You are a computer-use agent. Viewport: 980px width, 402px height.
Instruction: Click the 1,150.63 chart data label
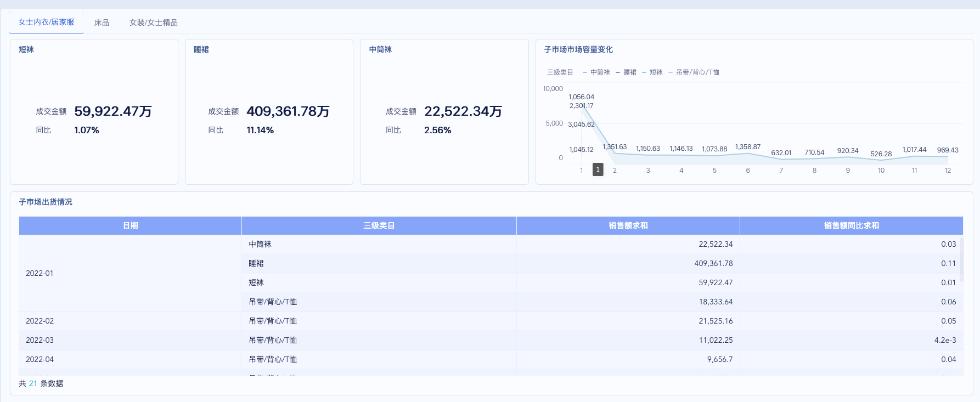[648, 149]
